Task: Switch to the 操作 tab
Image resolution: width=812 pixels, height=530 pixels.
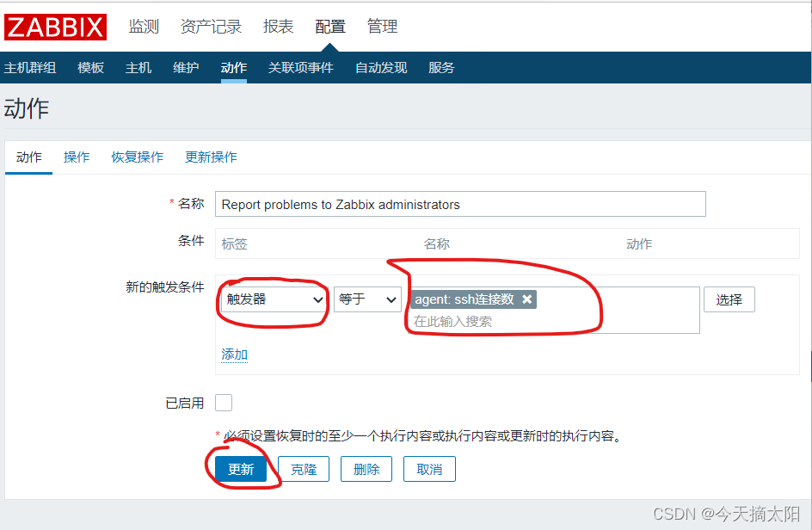Action: 77,157
